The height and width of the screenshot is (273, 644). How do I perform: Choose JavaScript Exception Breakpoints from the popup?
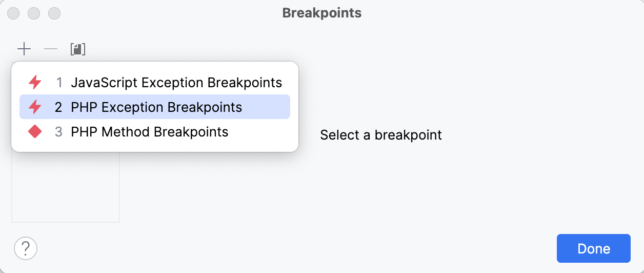176,82
